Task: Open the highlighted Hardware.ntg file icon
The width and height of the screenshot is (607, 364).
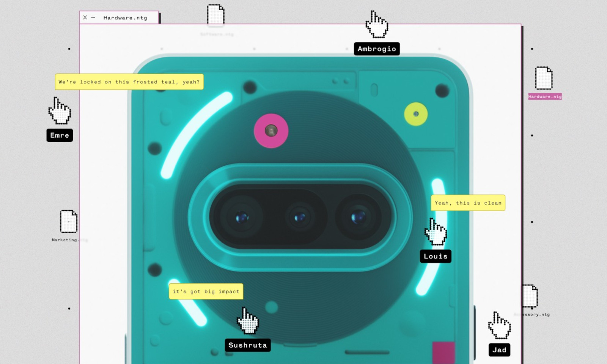Action: 544,78
